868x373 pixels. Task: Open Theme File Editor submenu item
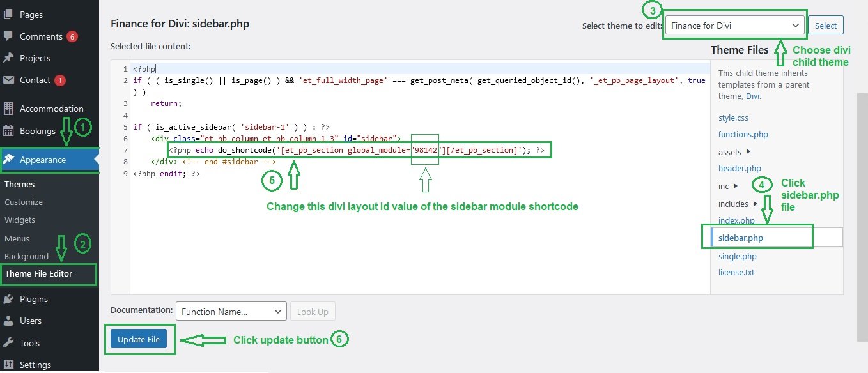click(x=38, y=273)
